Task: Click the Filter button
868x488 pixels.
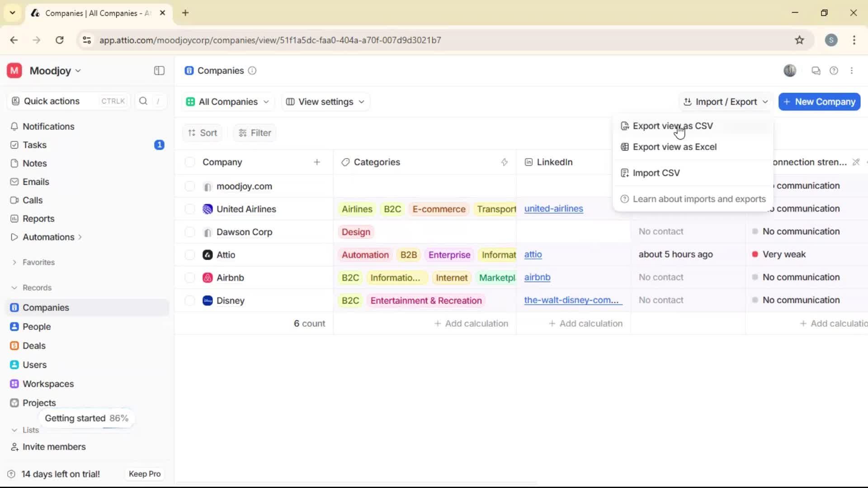Action: [255, 133]
